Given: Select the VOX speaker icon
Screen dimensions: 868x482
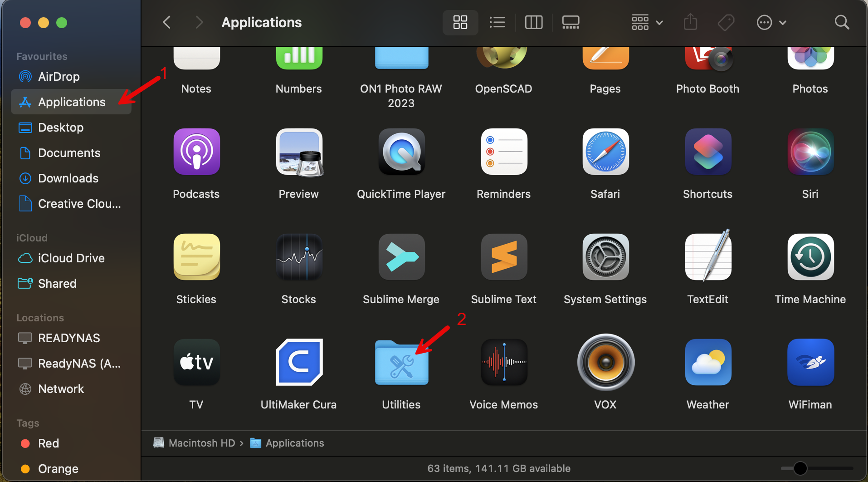Looking at the screenshot, I should coord(605,362).
